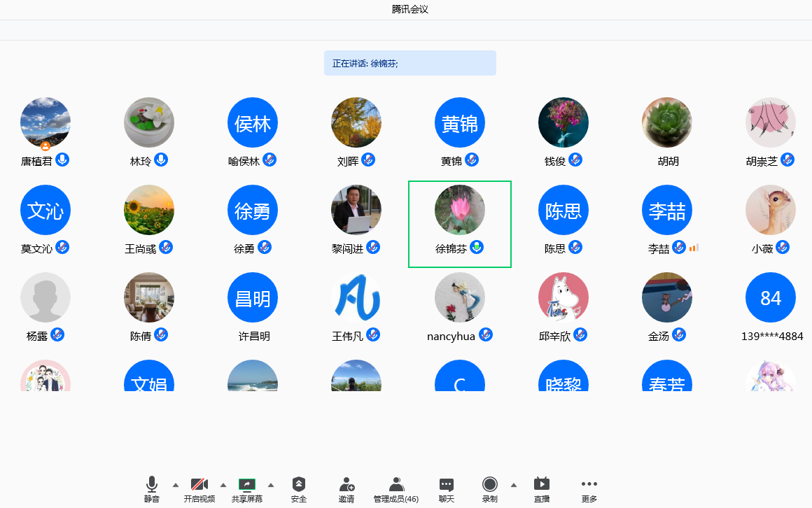Select 徐锦芬's lotus flower avatar
Viewport: 812px width, 508px height.
click(460, 210)
